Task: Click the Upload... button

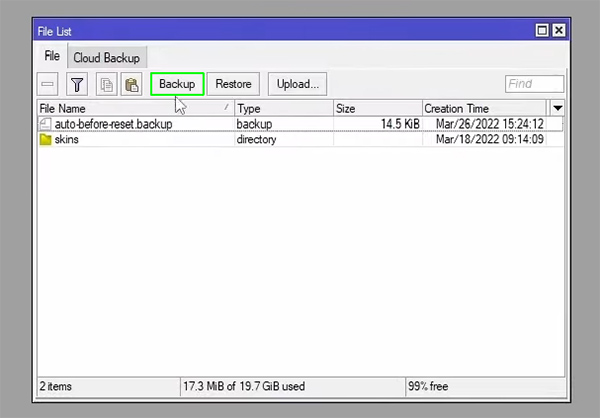Action: (297, 85)
